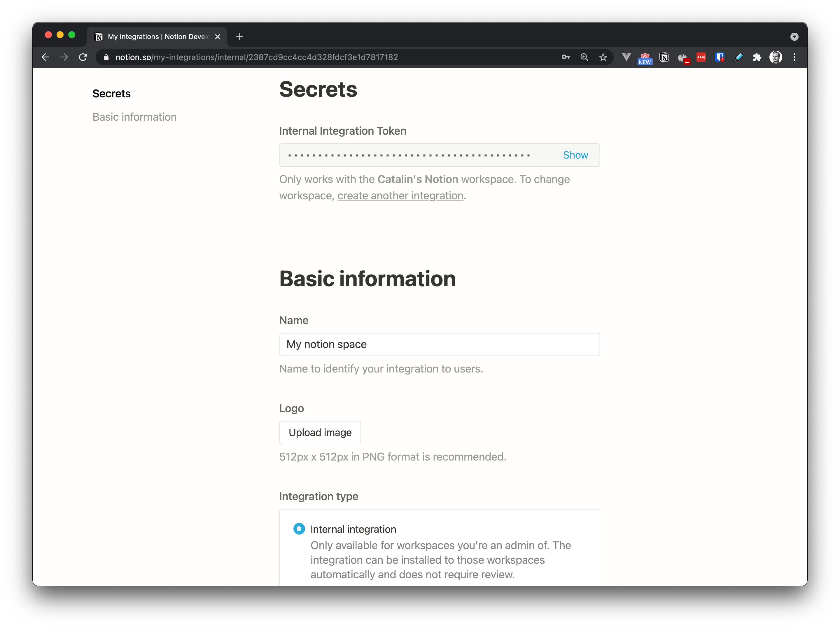Click the blue highlighter extension icon
This screenshot has height=629, width=840.
coord(738,57)
